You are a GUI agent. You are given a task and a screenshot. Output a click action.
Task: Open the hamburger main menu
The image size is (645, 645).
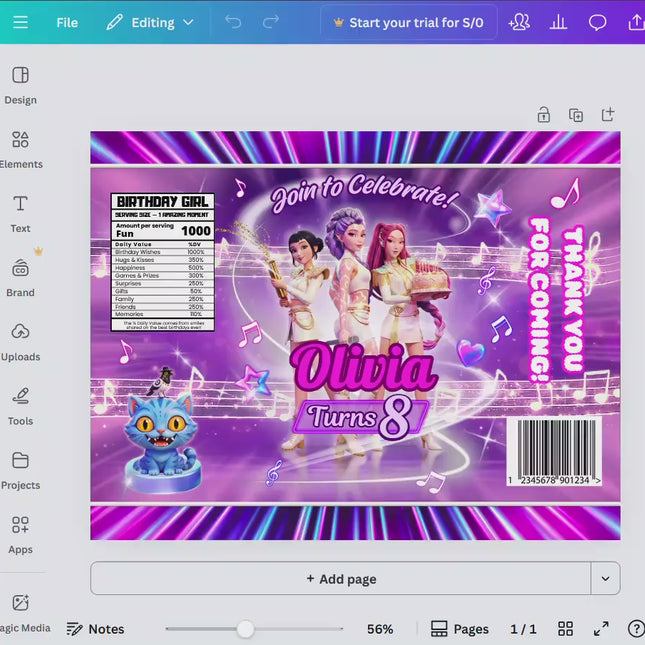pos(20,22)
